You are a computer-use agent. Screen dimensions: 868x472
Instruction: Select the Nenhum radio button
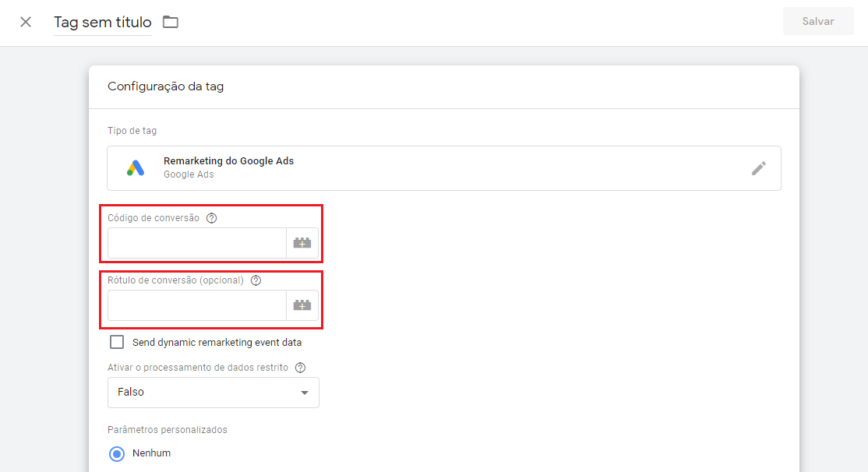click(116, 453)
